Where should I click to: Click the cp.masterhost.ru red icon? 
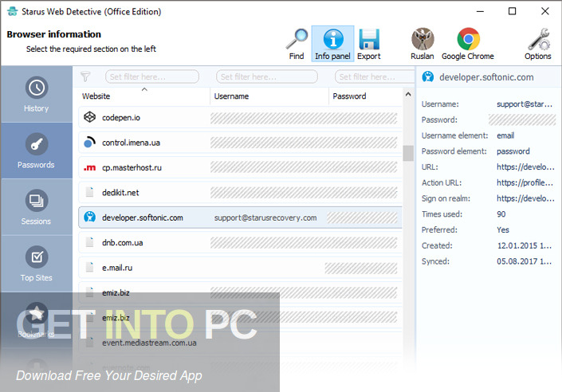tap(89, 167)
